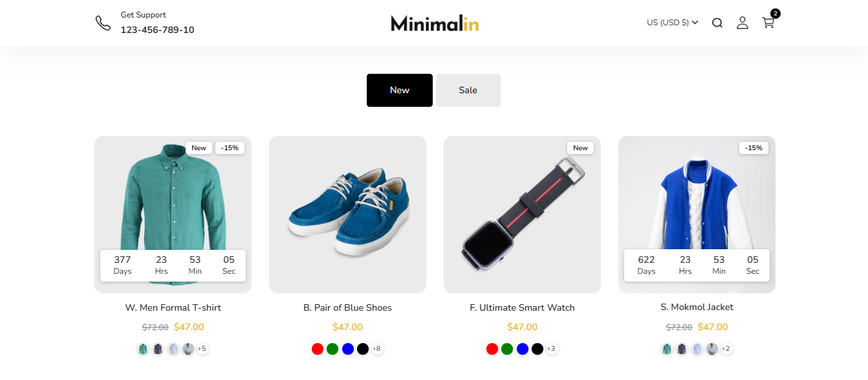Switch to the Sale tab
This screenshot has height=380, width=868.
(468, 90)
